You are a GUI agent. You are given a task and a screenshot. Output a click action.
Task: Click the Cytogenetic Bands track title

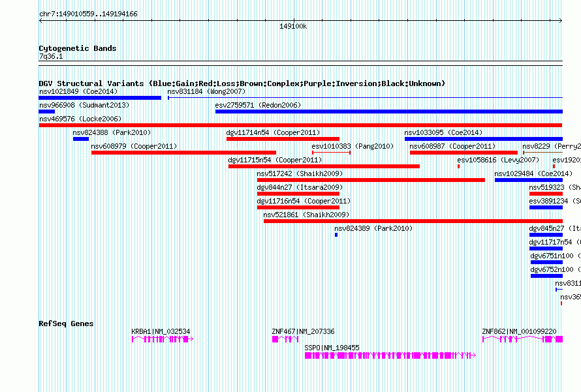tap(78, 48)
